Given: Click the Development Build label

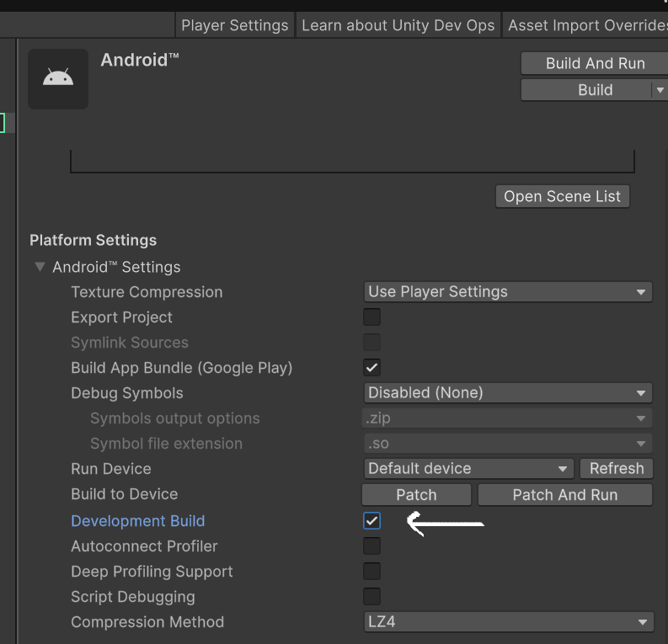Looking at the screenshot, I should click(137, 521).
